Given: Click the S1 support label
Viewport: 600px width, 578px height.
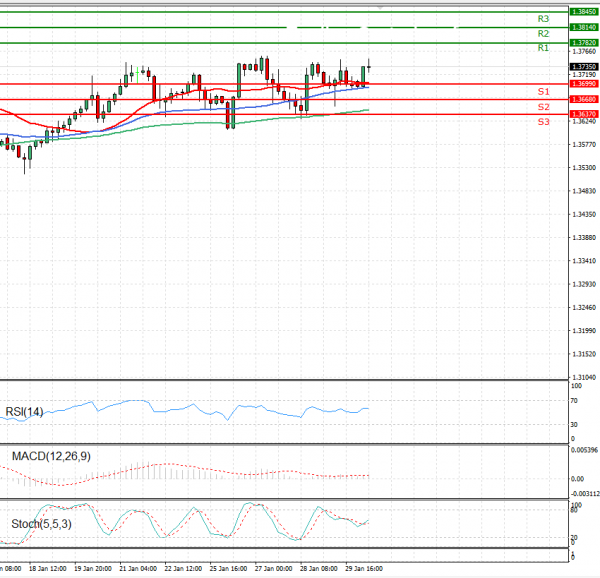Looking at the screenshot, I should [x=543, y=91].
